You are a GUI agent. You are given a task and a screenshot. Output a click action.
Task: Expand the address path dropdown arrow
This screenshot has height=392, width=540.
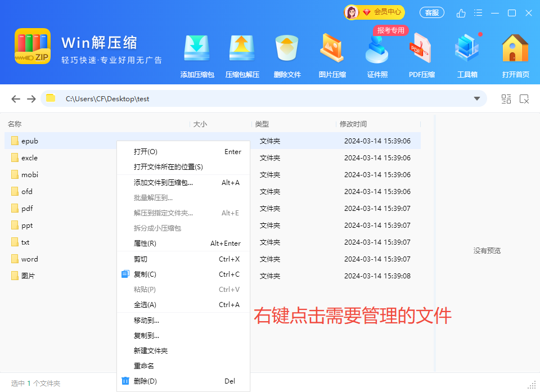[477, 99]
